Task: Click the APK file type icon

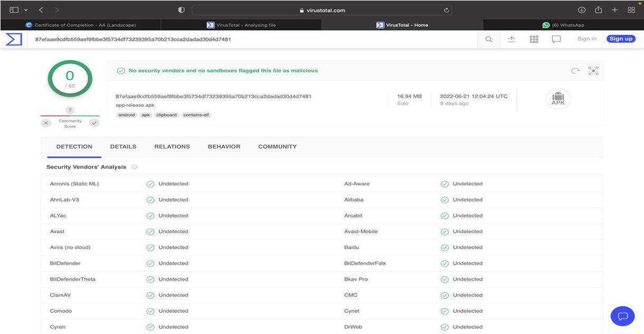Action: (x=558, y=99)
